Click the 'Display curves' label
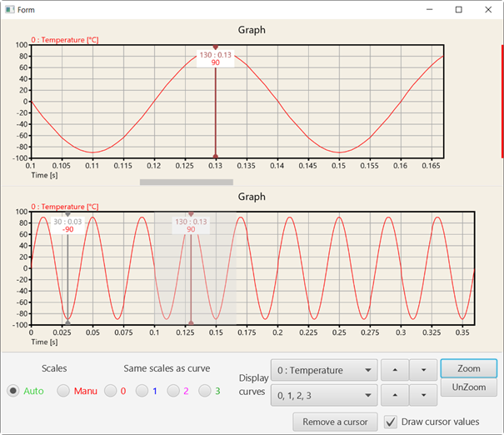 tap(253, 384)
